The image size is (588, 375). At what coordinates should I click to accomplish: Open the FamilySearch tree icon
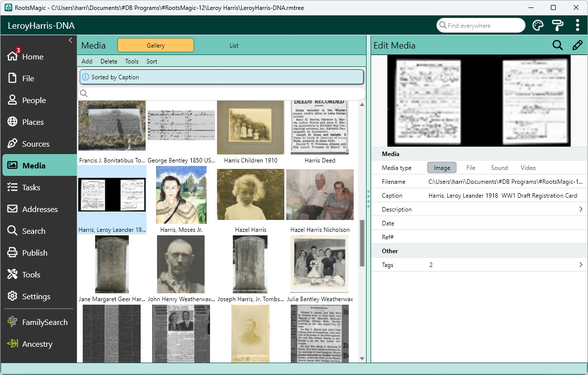(x=12, y=321)
